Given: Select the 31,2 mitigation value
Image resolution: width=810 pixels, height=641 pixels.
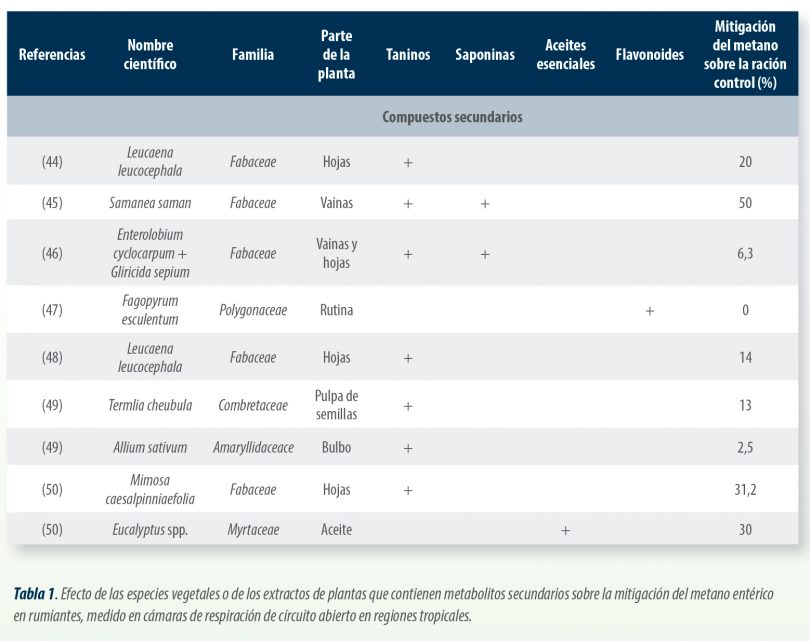Looking at the screenshot, I should pyautogui.click(x=745, y=489).
